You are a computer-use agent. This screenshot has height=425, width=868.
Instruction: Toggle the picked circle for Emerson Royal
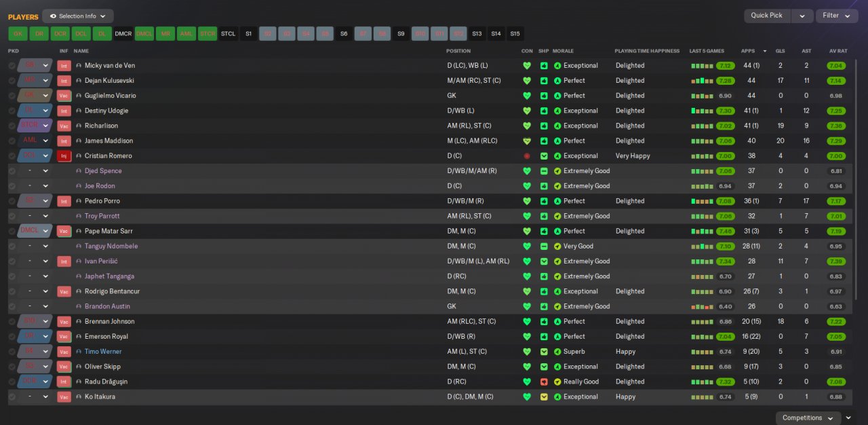[12, 337]
